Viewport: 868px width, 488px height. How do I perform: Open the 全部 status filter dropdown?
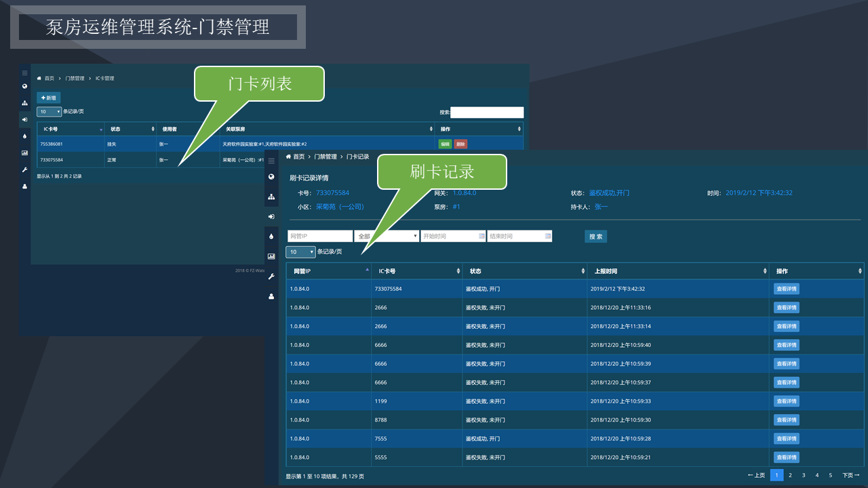(x=387, y=236)
